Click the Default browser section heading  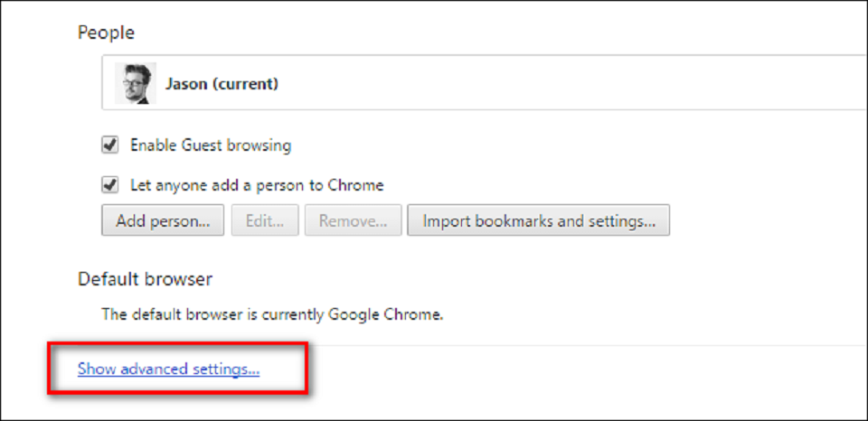point(145,279)
